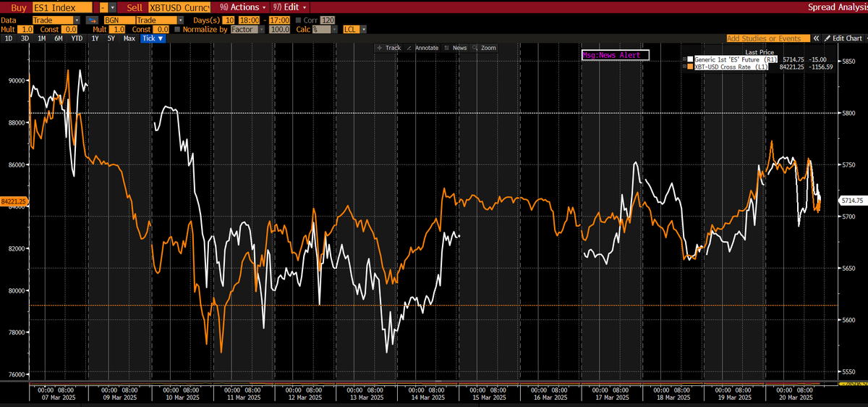
Task: Click the Buy label at top left
Action: click(19, 7)
